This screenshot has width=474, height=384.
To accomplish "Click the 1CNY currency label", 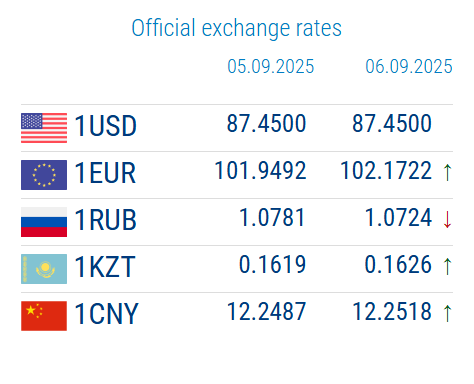I will tap(106, 314).
